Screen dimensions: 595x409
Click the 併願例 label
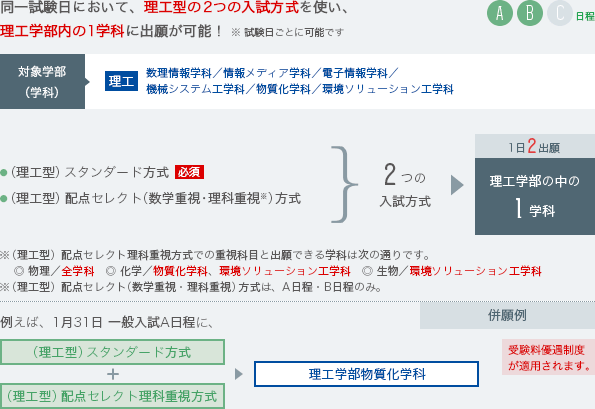(507, 315)
